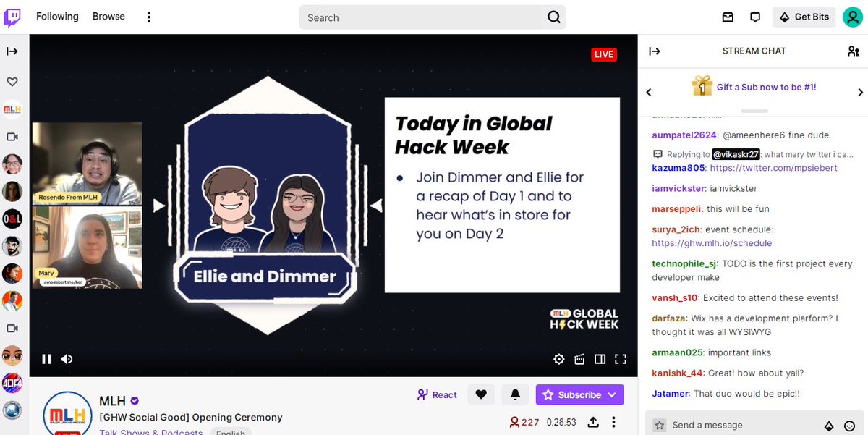Open the twitter.com/mpsiebert link in chat
The height and width of the screenshot is (435, 868).
773,168
